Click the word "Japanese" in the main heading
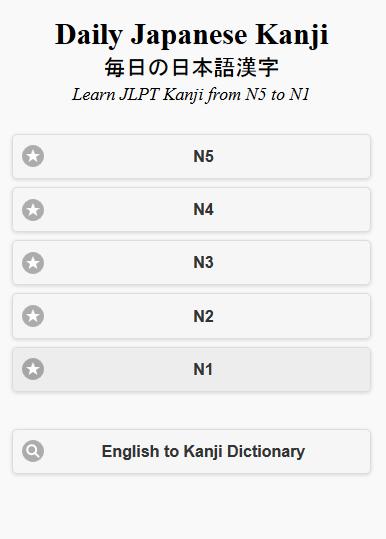 (189, 35)
